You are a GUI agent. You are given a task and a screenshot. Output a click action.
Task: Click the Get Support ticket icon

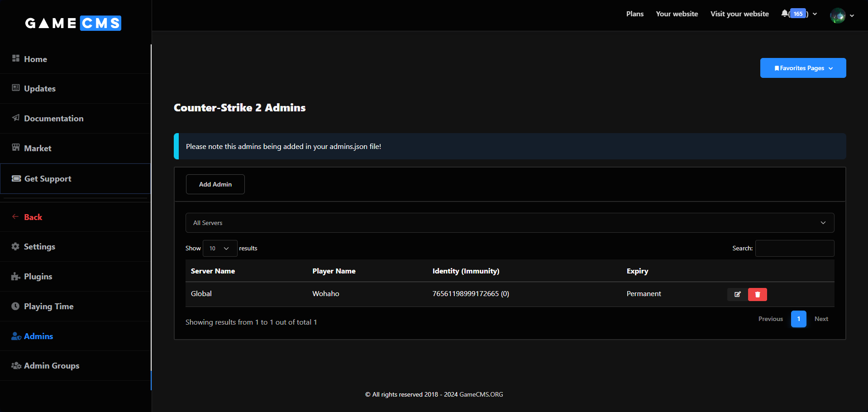click(x=16, y=178)
